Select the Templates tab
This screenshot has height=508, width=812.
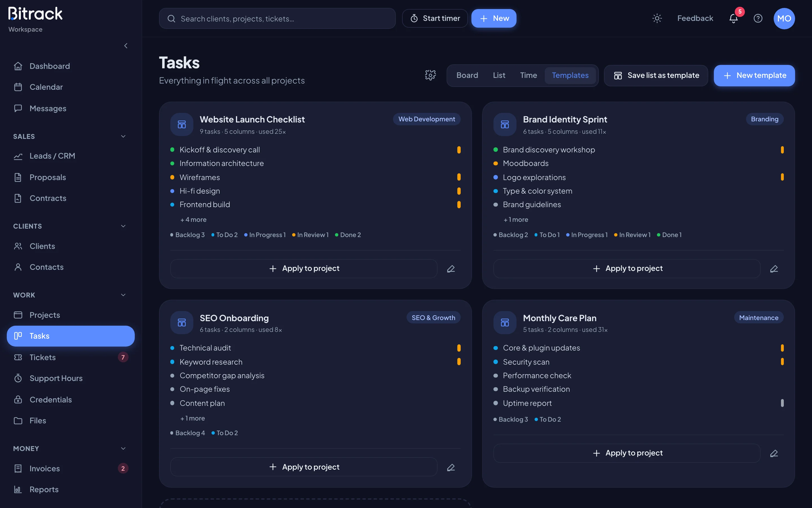pyautogui.click(x=570, y=75)
